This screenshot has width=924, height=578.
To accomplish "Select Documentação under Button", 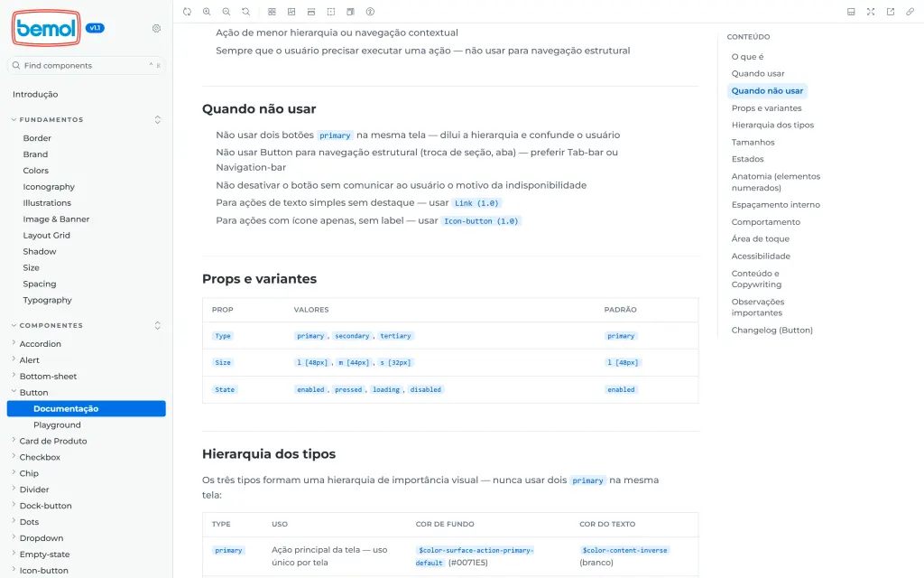I will click(x=86, y=409).
